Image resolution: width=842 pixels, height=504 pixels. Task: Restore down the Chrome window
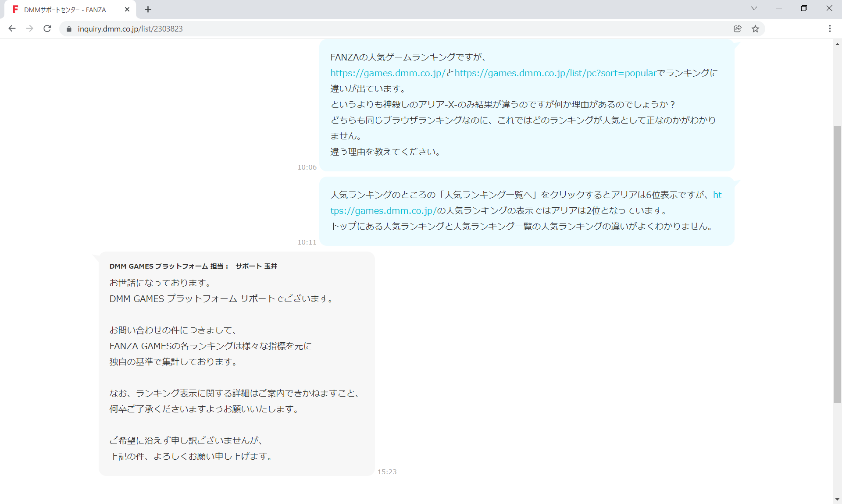tap(804, 8)
